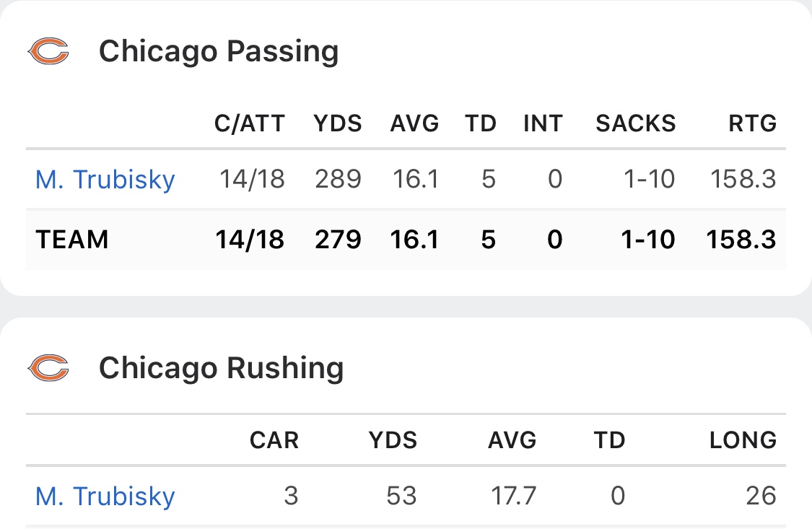Click the Chicago Passing heading
The height and width of the screenshot is (529, 812).
219,52
